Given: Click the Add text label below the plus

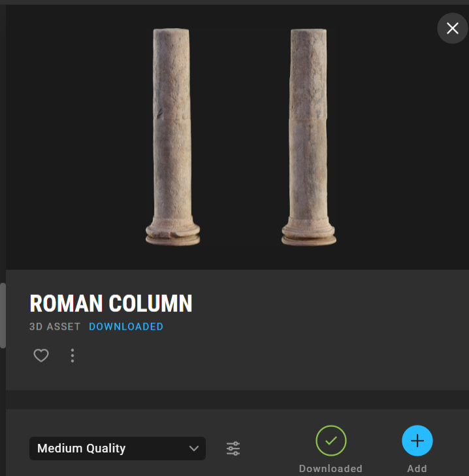Looking at the screenshot, I should click(417, 468).
